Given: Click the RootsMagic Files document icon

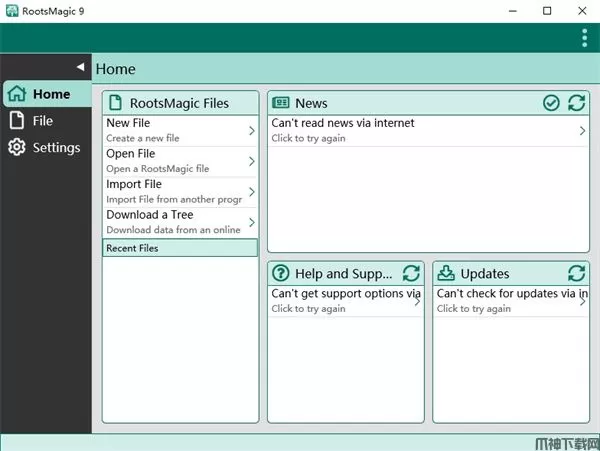Looking at the screenshot, I should point(115,103).
